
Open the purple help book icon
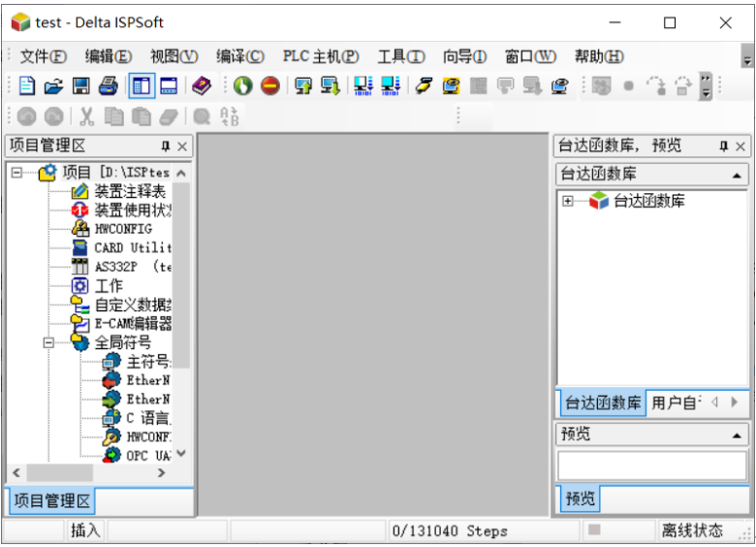201,86
